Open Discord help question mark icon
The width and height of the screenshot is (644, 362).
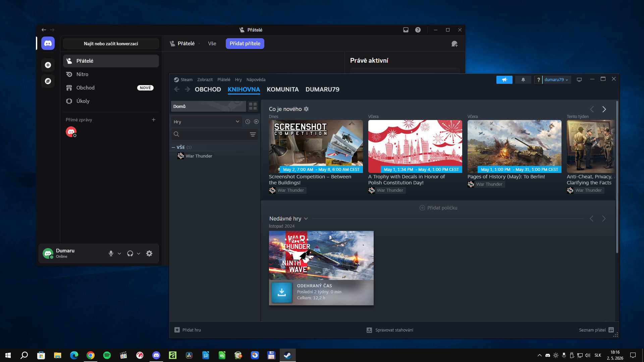coord(418,30)
